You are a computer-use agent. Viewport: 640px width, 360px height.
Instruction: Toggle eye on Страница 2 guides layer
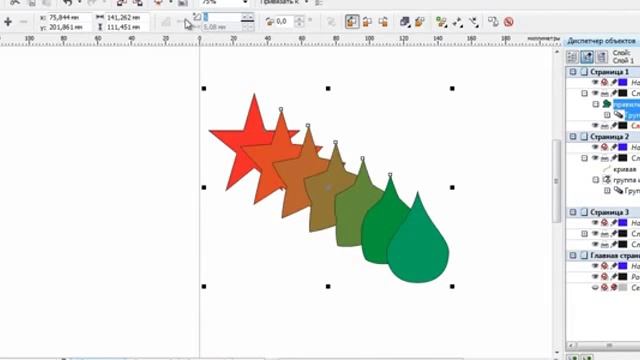point(595,147)
